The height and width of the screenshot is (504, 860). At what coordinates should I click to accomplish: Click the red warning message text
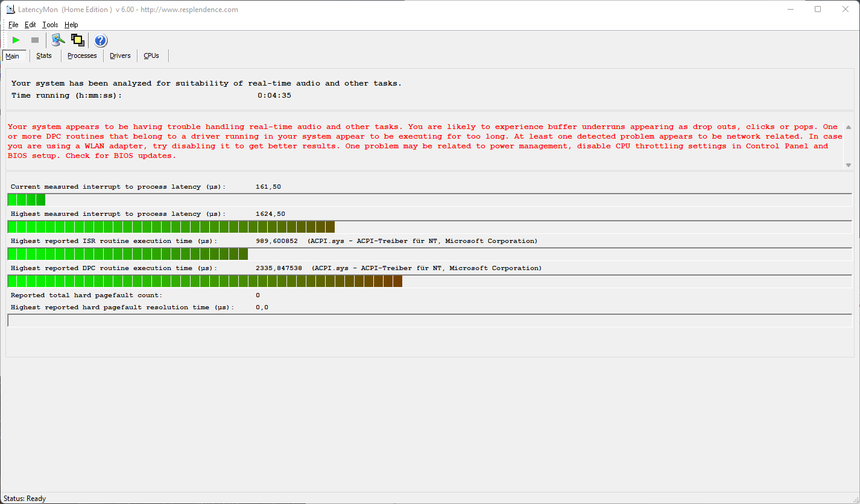pyautogui.click(x=425, y=141)
